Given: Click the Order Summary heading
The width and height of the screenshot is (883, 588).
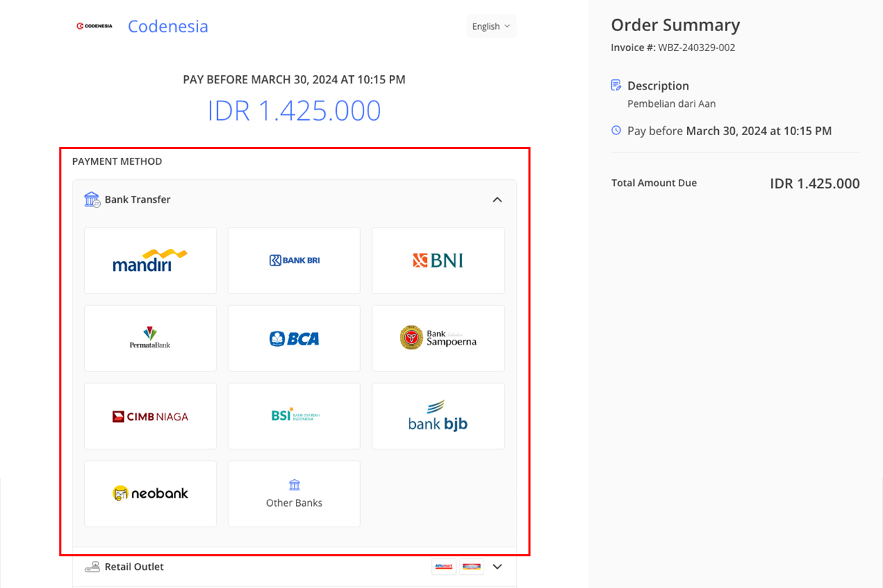Looking at the screenshot, I should (675, 25).
